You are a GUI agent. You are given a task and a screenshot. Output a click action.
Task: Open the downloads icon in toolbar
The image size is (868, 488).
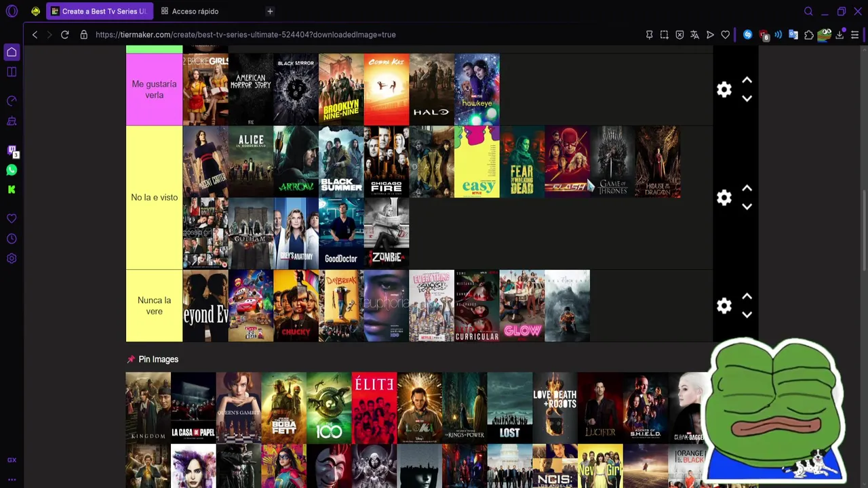840,35
